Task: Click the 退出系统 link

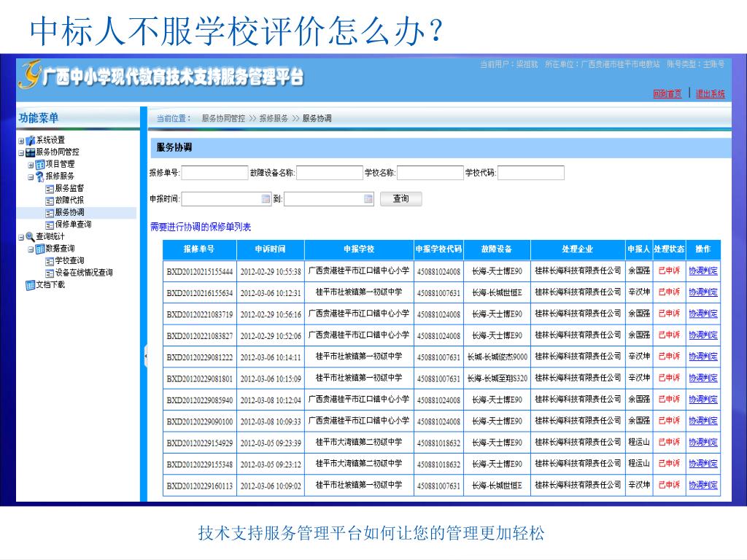Action: 711,93
